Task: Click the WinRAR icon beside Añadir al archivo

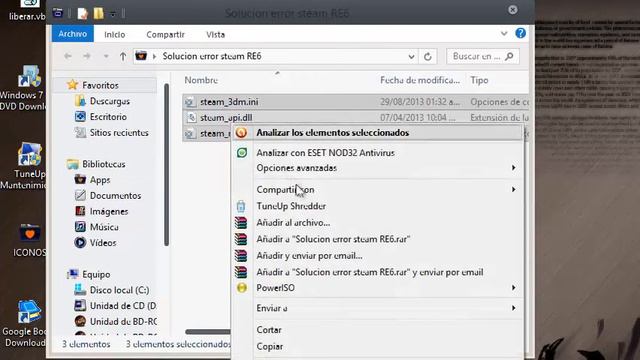Action: (x=241, y=222)
